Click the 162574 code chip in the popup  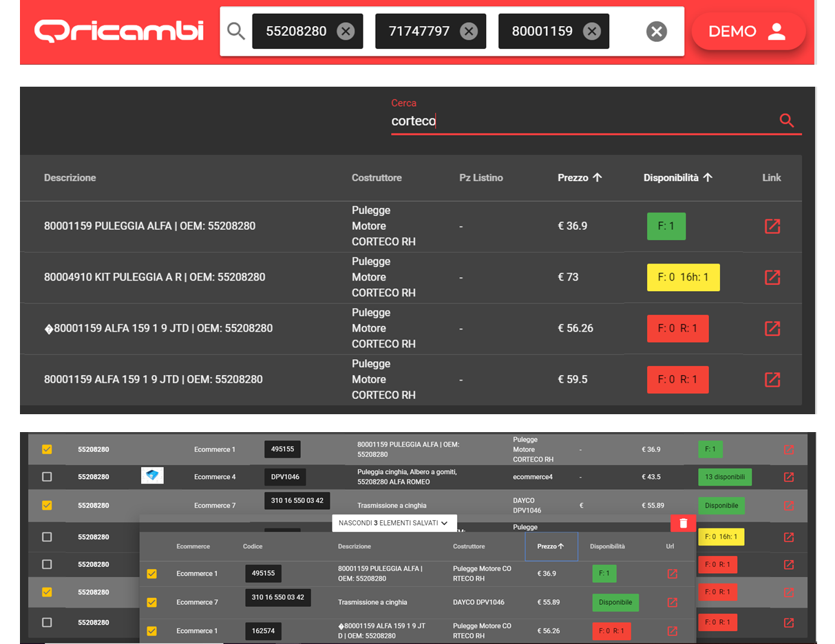(263, 631)
